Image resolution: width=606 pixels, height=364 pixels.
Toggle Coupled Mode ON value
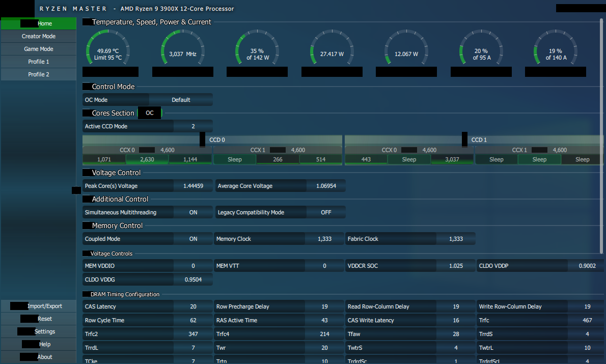click(x=193, y=239)
